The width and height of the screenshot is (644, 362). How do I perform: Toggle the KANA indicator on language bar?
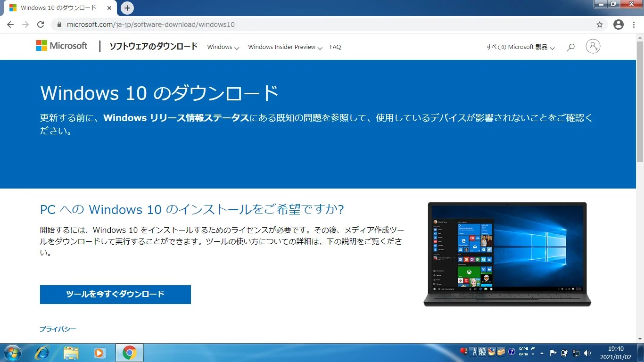point(523,354)
